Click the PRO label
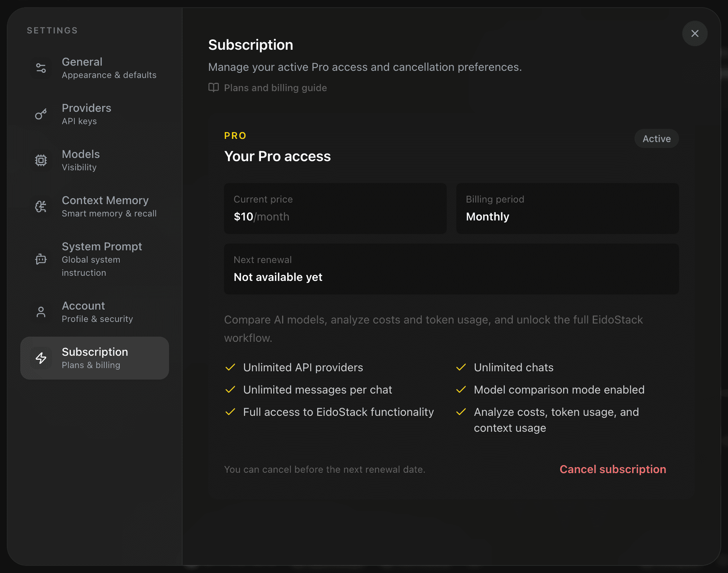This screenshot has width=728, height=573. tap(235, 136)
